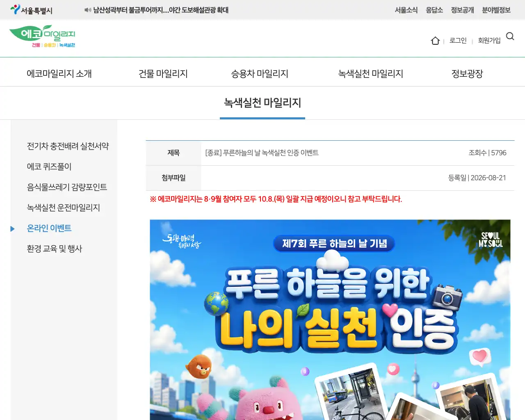This screenshot has height=420, width=525.
Task: Go to 환경 교육 및 행사
Action: pyautogui.click(x=55, y=249)
